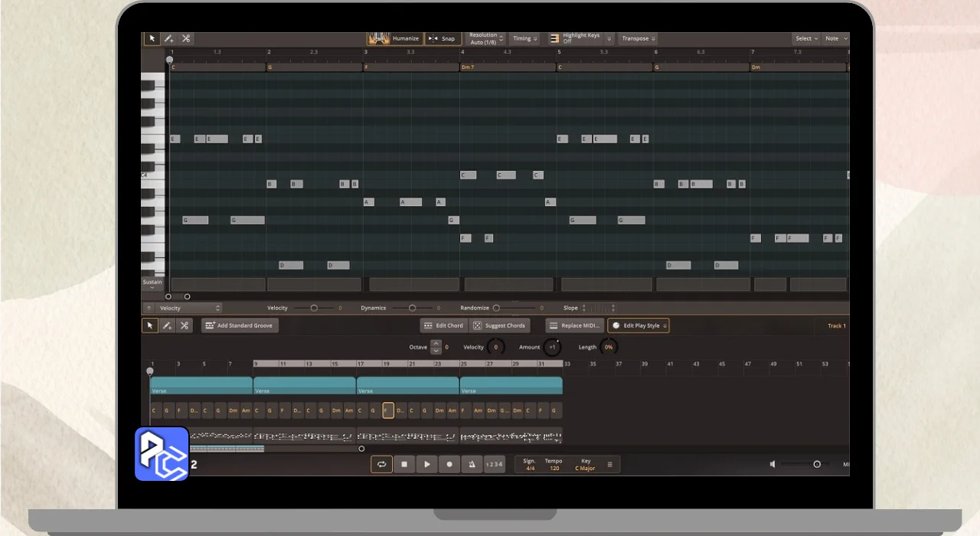980x536 pixels.
Task: Click the count-in 1234 icon
Action: pyautogui.click(x=495, y=464)
